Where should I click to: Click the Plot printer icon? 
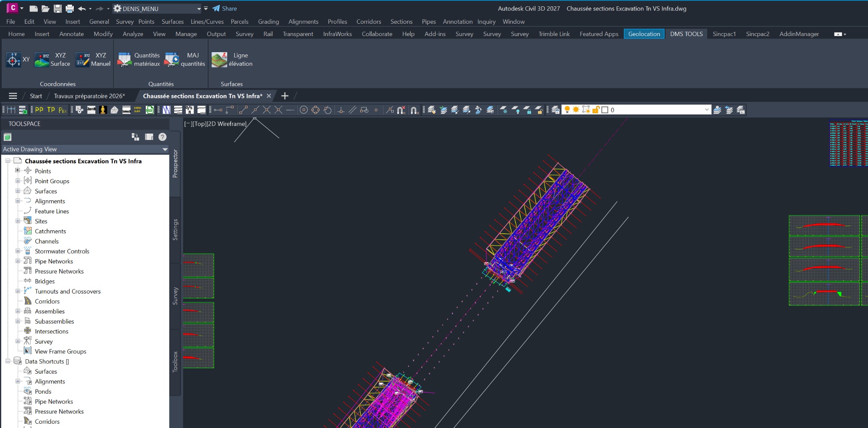tap(70, 8)
